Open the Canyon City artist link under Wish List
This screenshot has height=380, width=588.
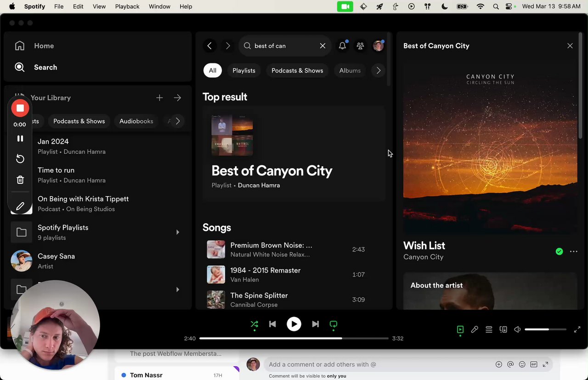(x=423, y=257)
